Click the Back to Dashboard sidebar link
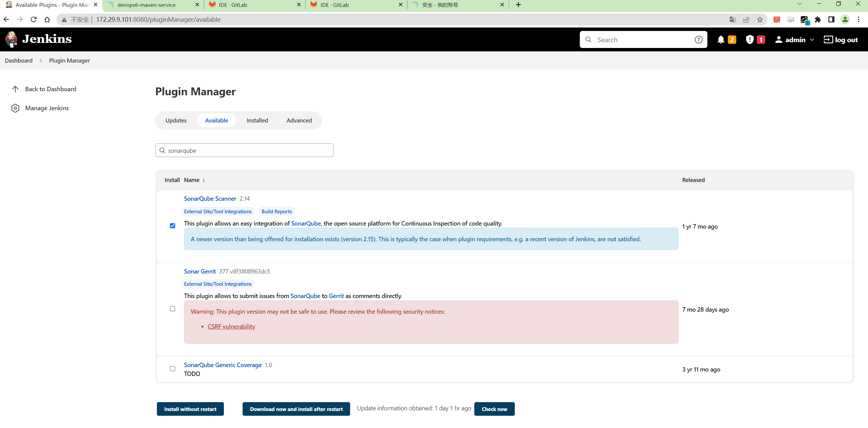This screenshot has height=428, width=868. 51,89
